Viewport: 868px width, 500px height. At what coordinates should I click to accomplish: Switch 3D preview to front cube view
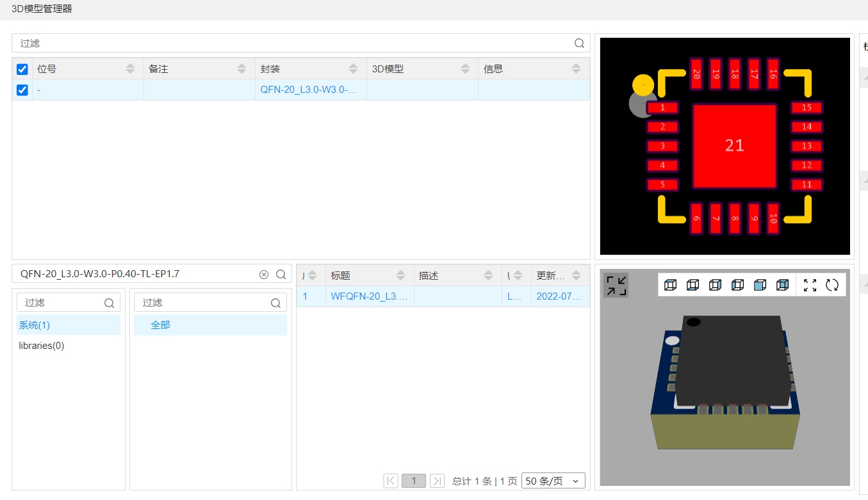[760, 285]
